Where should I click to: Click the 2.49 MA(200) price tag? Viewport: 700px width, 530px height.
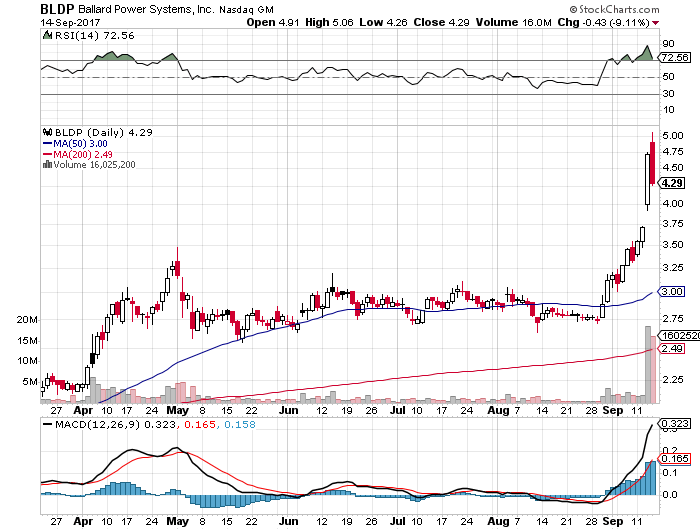[x=672, y=349]
